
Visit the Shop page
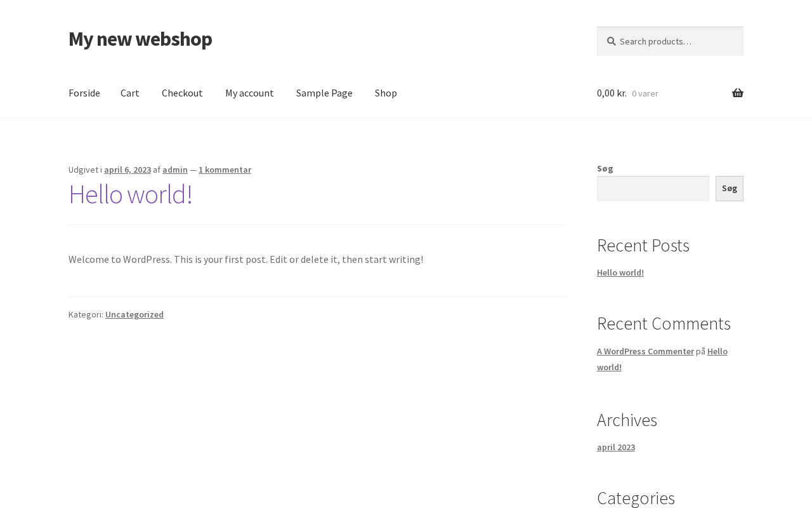pos(386,93)
